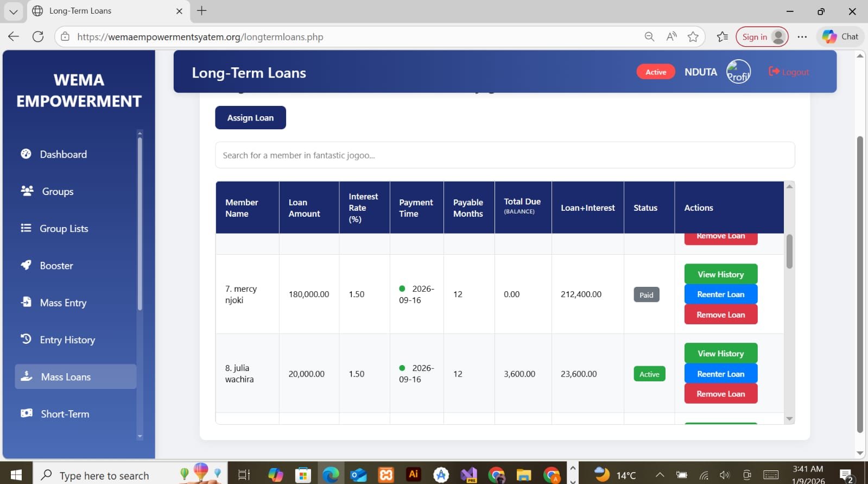
Task: Click Loan+Interest value 212,400.00
Action: [x=581, y=294]
